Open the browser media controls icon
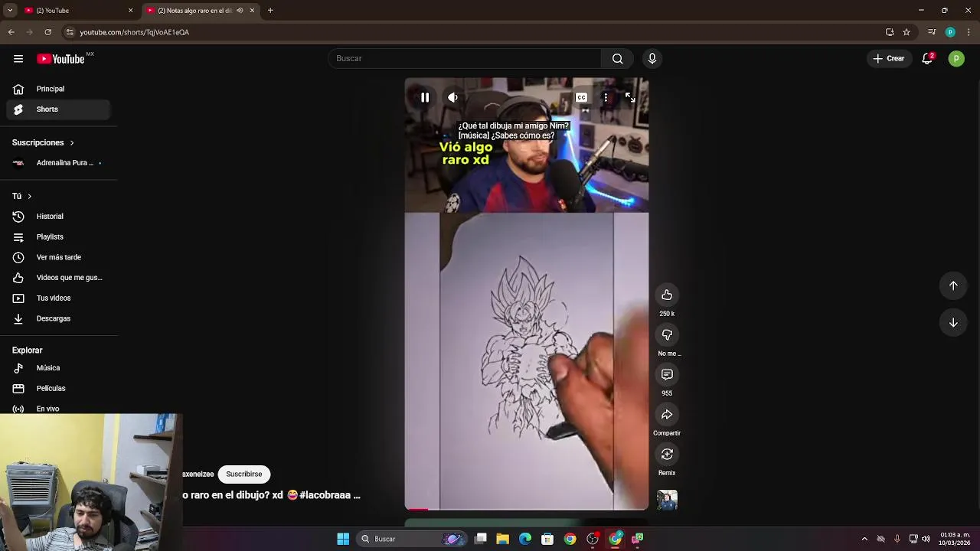 coord(932,32)
